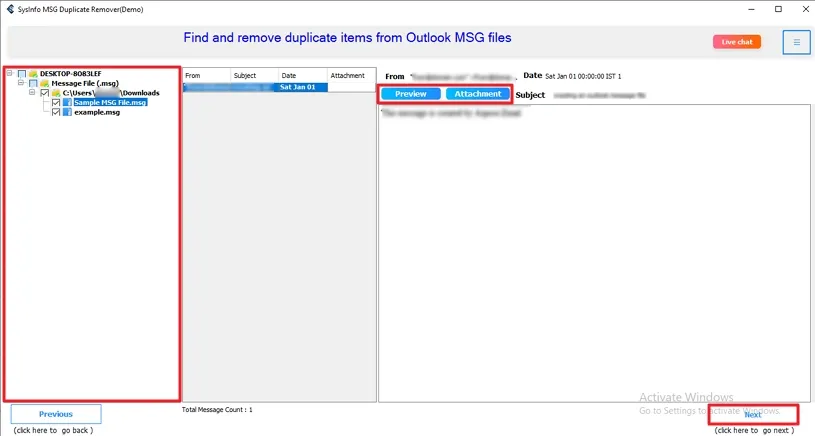
Task: Select the Downloads folder path label
Action: pos(111,93)
